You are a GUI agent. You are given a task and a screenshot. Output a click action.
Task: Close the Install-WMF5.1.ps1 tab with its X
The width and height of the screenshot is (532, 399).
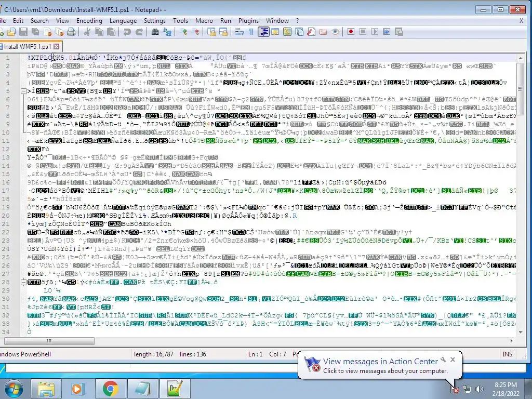[x=56, y=46]
